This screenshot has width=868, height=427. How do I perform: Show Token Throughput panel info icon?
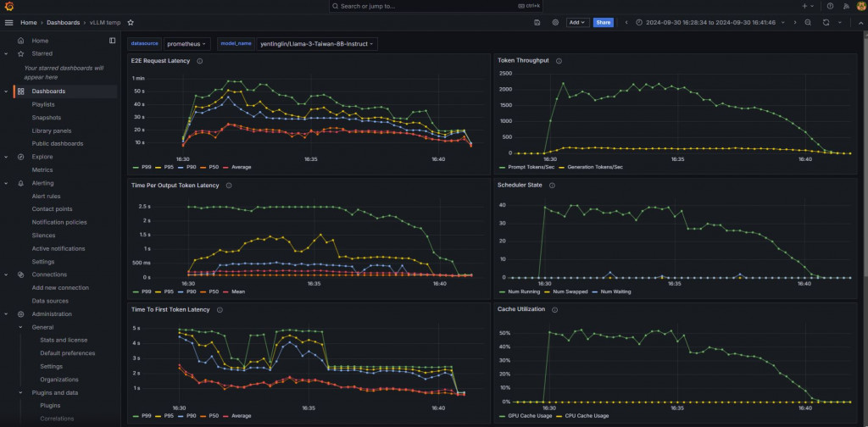click(x=559, y=61)
